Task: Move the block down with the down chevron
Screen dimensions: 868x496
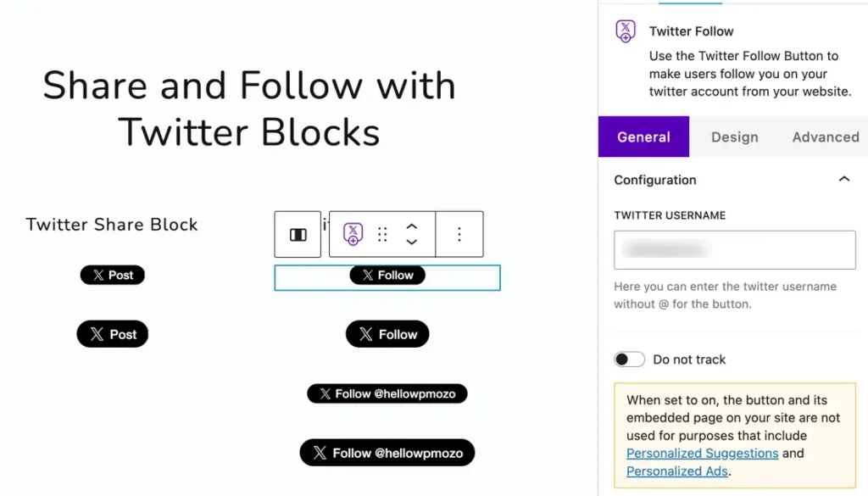Action: (x=412, y=242)
